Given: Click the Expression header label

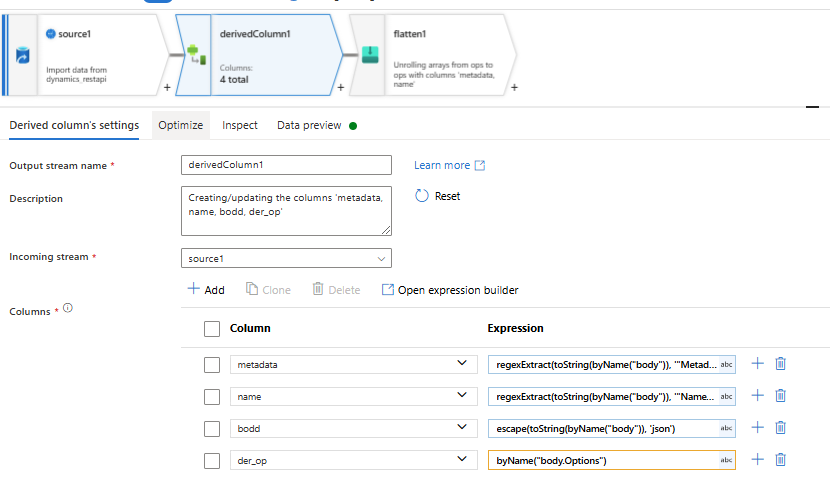Looking at the screenshot, I should point(515,328).
